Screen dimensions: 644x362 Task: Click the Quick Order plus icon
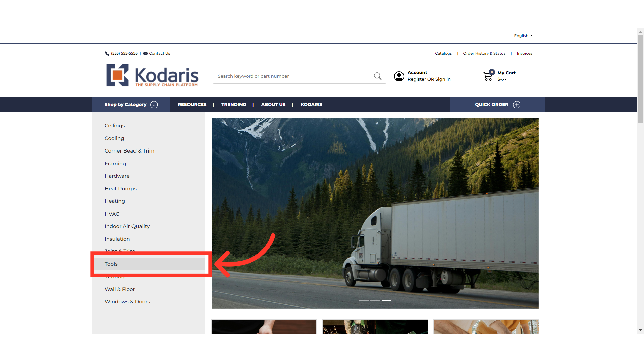point(517,105)
